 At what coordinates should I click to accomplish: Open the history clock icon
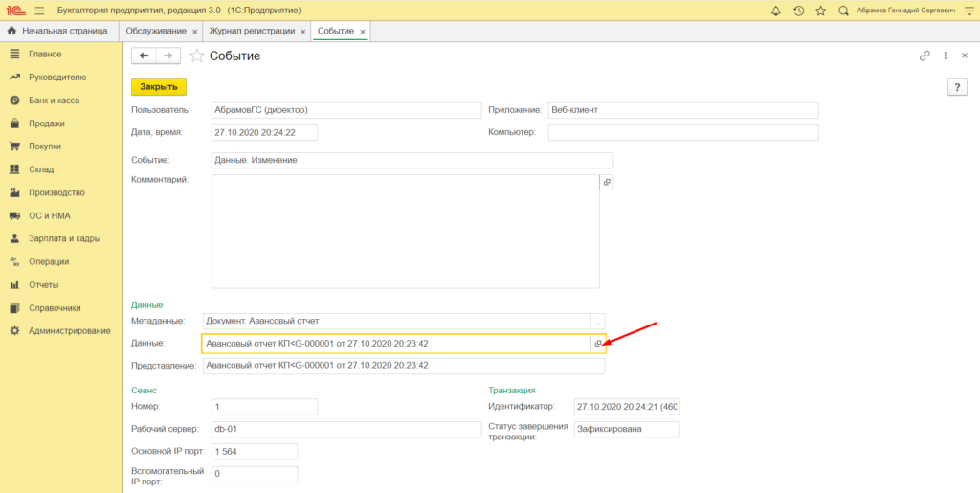[798, 11]
